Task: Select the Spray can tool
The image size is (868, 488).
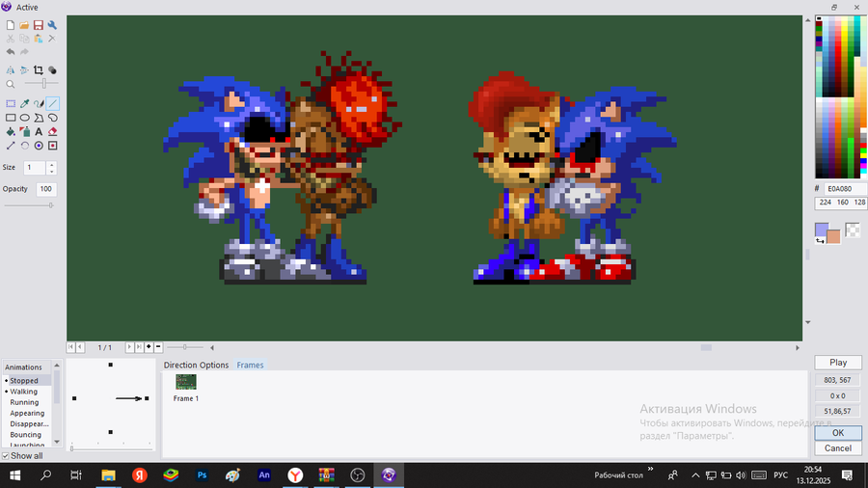Action: pos(24,132)
